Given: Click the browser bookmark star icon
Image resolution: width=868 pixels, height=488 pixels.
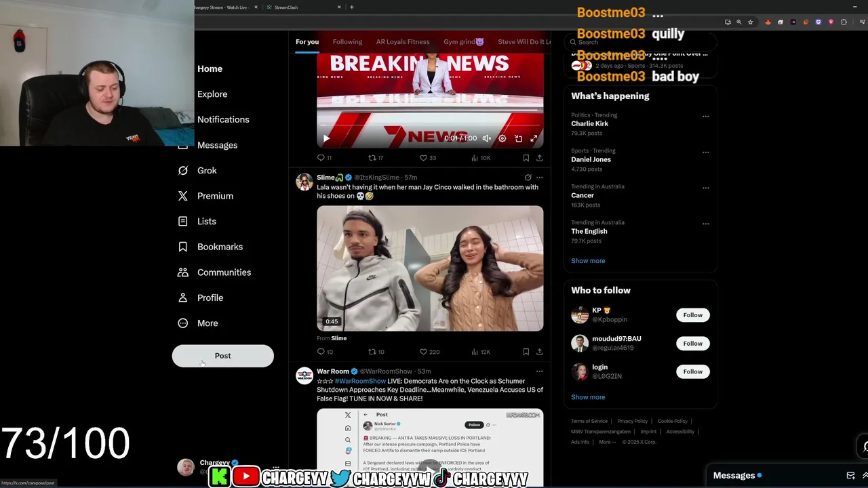Looking at the screenshot, I should click(x=750, y=22).
